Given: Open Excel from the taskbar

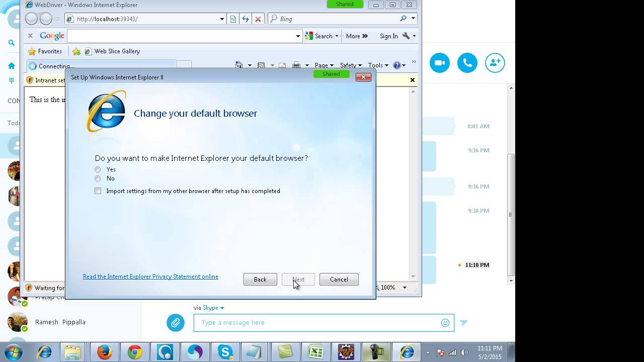Looking at the screenshot, I should click(315, 352).
